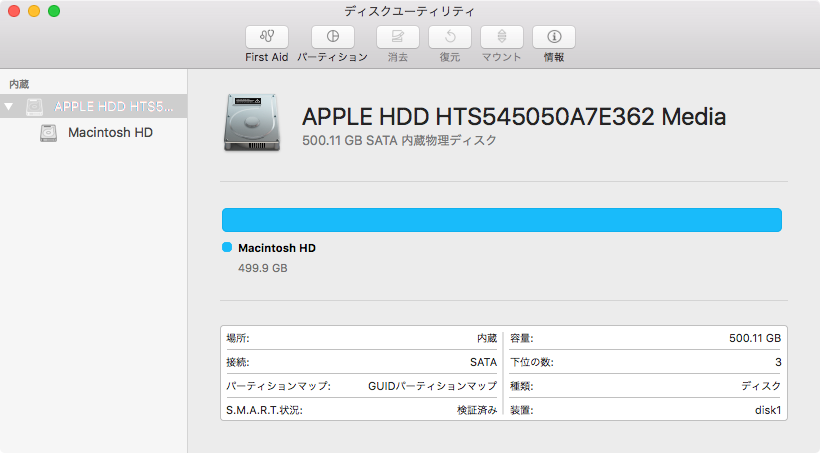Click the ディスクユーティリティ window title
The image size is (820, 453).
tap(409, 11)
